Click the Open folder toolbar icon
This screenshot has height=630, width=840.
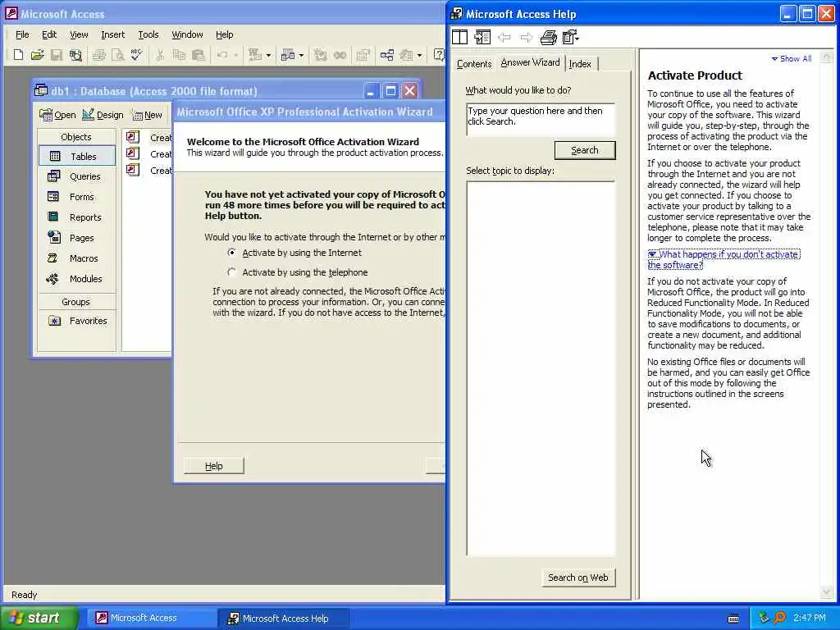(x=37, y=55)
